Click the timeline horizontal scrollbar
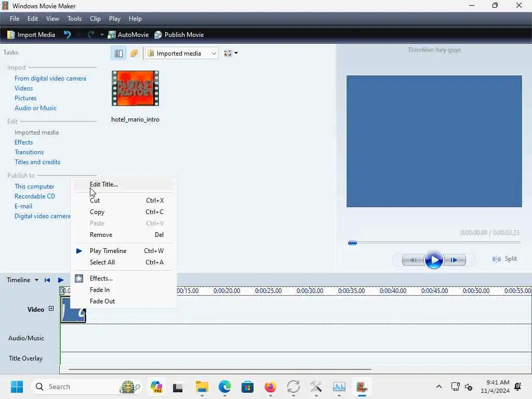532x399 pixels. (220, 369)
